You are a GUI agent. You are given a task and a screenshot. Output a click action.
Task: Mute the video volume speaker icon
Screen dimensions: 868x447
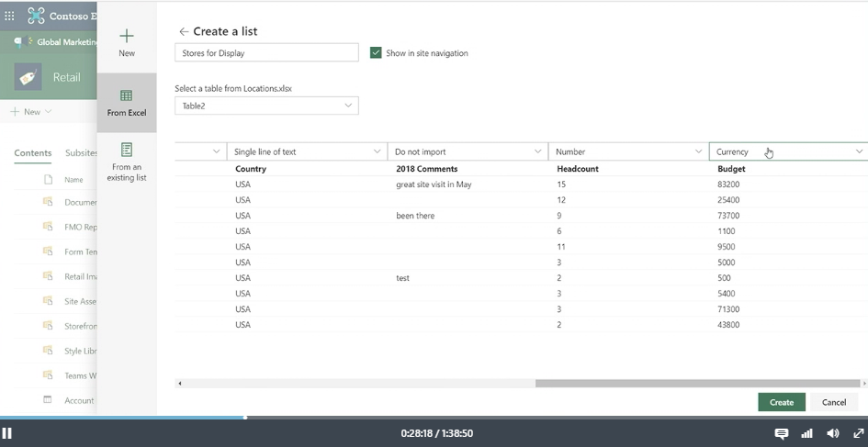click(x=833, y=433)
